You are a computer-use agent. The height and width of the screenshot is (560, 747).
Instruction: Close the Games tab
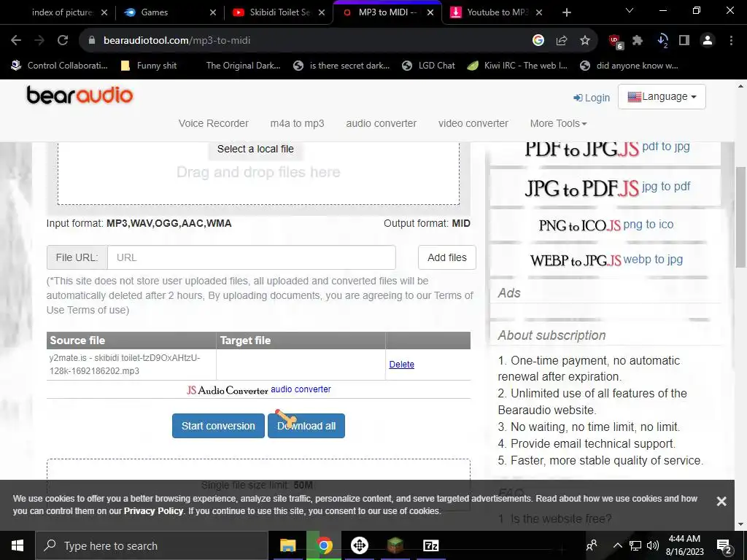pyautogui.click(x=213, y=13)
